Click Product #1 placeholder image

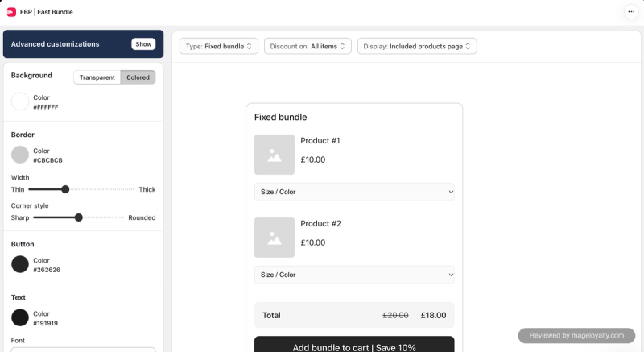pyautogui.click(x=275, y=155)
